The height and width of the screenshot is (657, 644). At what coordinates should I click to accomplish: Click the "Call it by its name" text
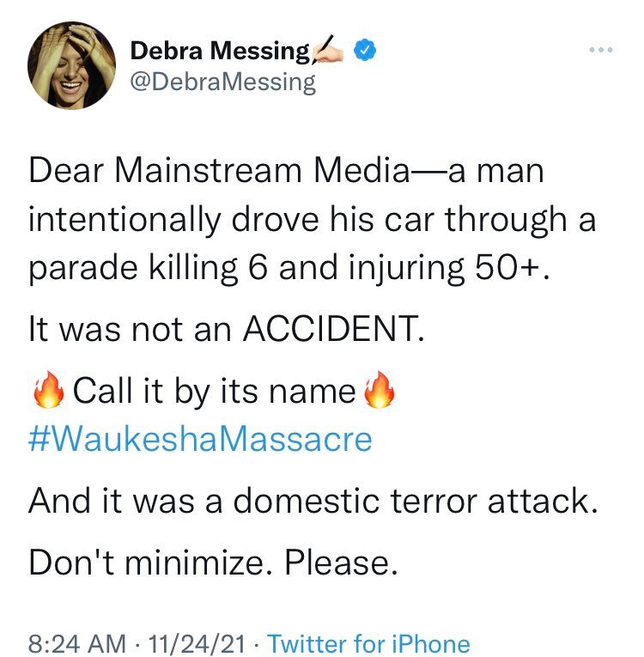point(215,392)
